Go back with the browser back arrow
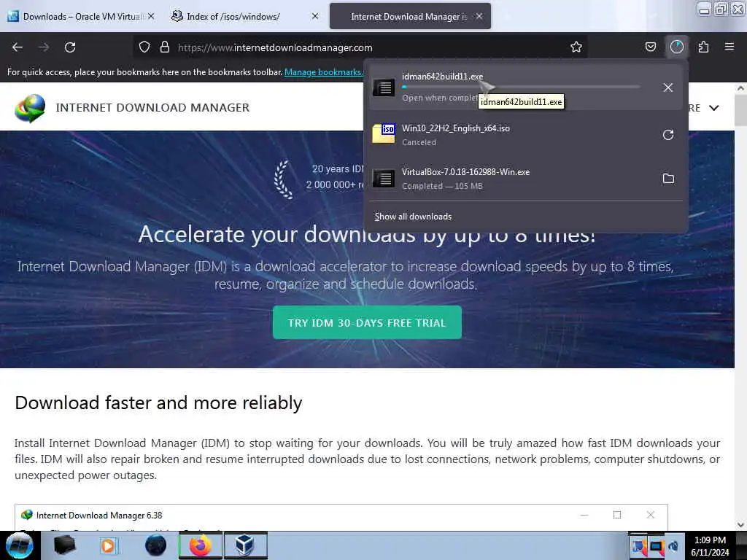 [18, 47]
